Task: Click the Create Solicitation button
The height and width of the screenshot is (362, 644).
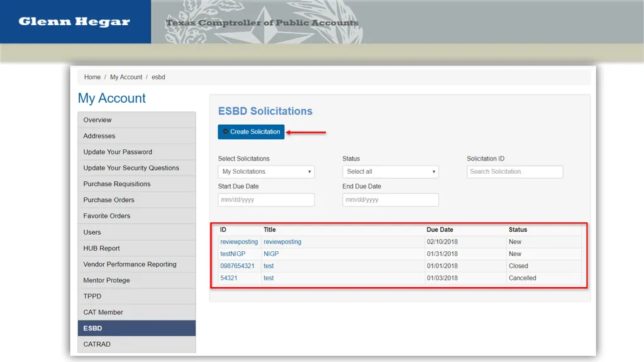Action: [251, 132]
